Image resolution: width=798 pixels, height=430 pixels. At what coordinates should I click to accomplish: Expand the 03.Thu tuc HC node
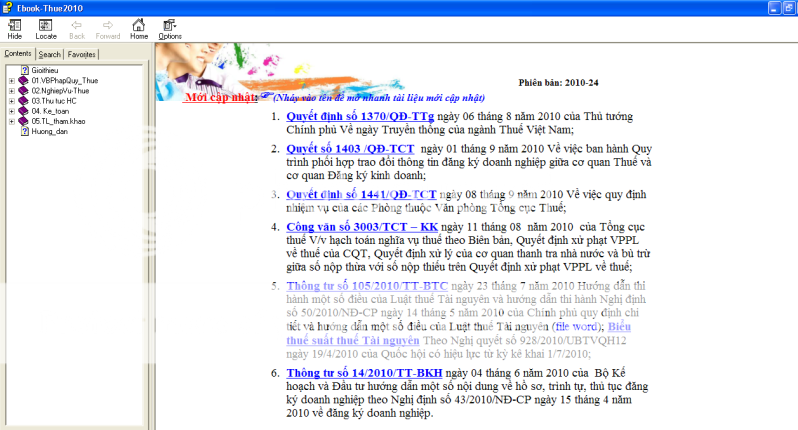click(x=12, y=101)
